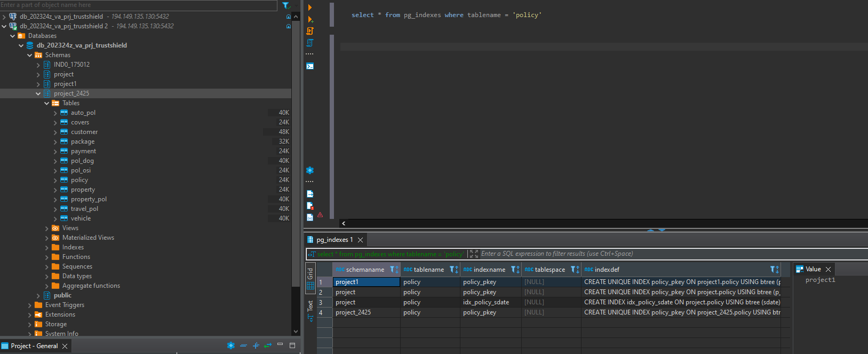Click the Collapse All icon in Project panel
Image resolution: width=868 pixels, height=354 pixels.
point(243,345)
